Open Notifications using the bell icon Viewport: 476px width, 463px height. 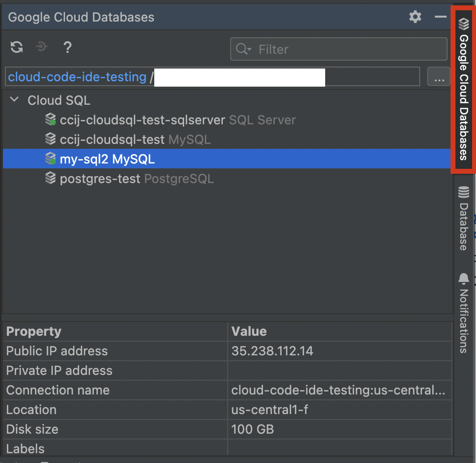tap(463, 278)
